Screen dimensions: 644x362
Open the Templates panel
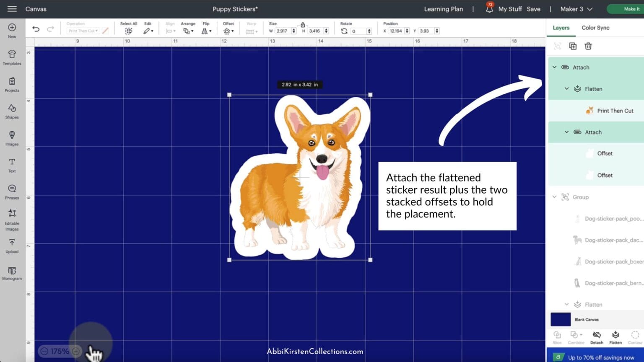(x=12, y=58)
